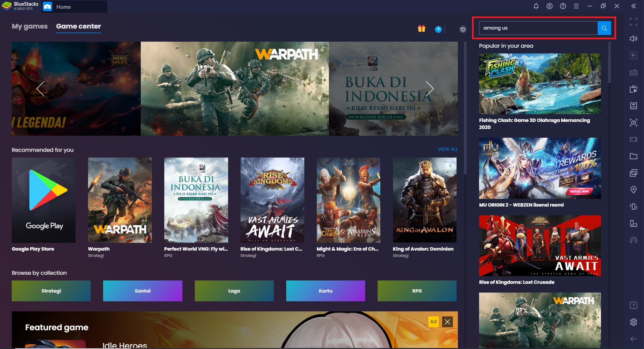This screenshot has width=644, height=349.
Task: Open Rise of Kingdoms recommended cover
Action: [x=272, y=200]
